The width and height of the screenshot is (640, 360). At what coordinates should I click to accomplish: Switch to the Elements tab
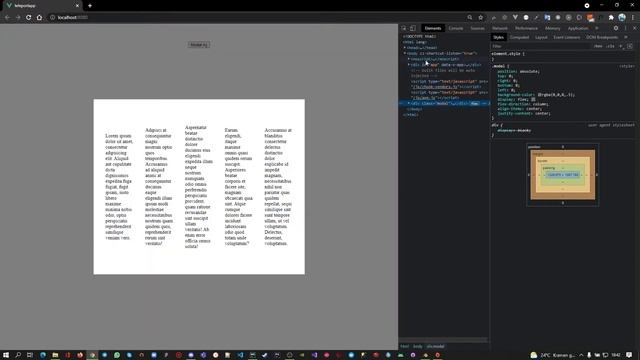pos(433,28)
